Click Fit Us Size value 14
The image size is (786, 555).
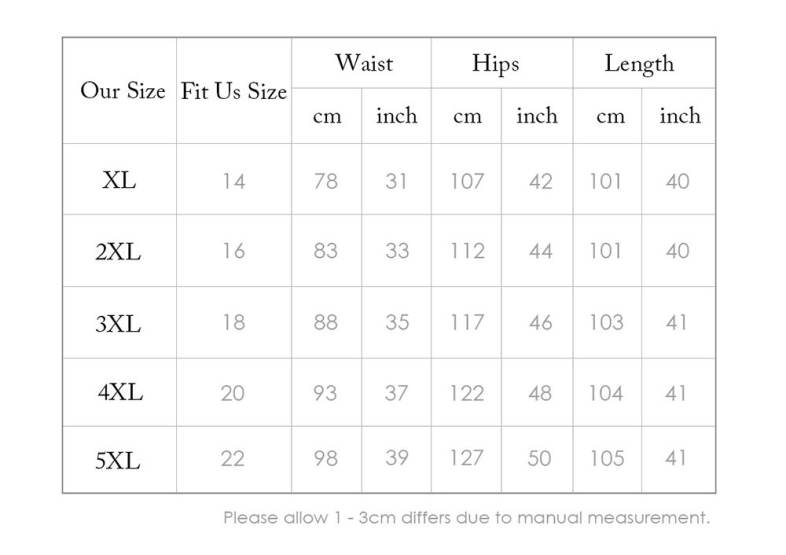click(233, 182)
